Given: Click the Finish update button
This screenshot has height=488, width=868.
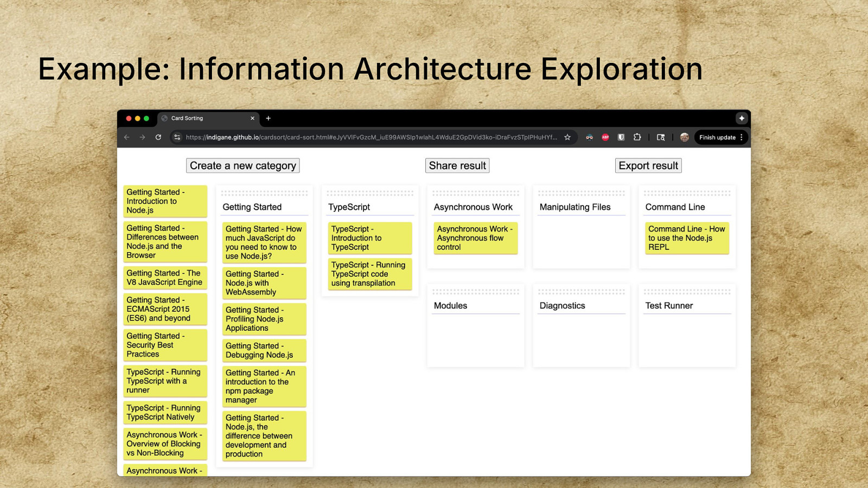Looking at the screenshot, I should click(717, 137).
